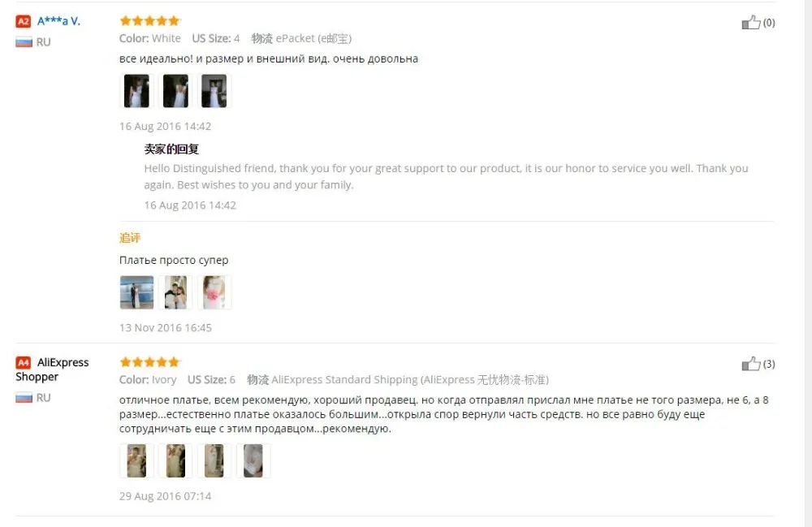
Task: Open second thumbnail in AliExpress Shopper review
Action: pyautogui.click(x=175, y=460)
